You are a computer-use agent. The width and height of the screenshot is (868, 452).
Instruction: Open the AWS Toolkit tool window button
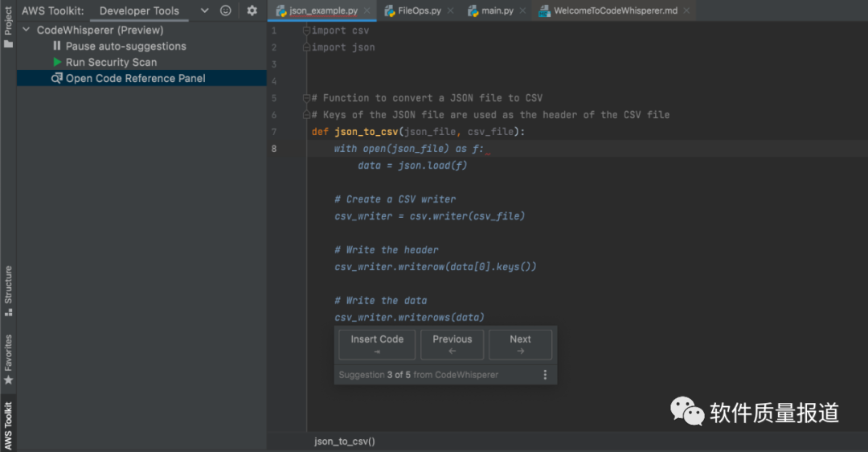8,425
